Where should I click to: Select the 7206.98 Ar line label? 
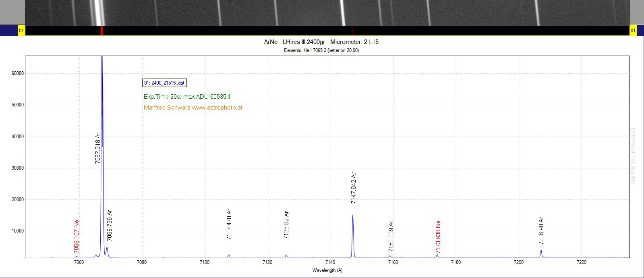point(541,231)
